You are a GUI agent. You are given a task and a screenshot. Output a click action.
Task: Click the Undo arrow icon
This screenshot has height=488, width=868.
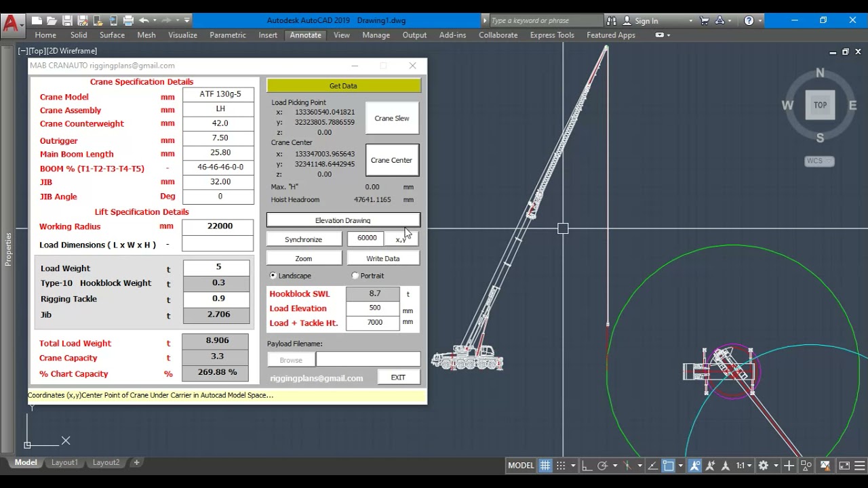pyautogui.click(x=144, y=20)
